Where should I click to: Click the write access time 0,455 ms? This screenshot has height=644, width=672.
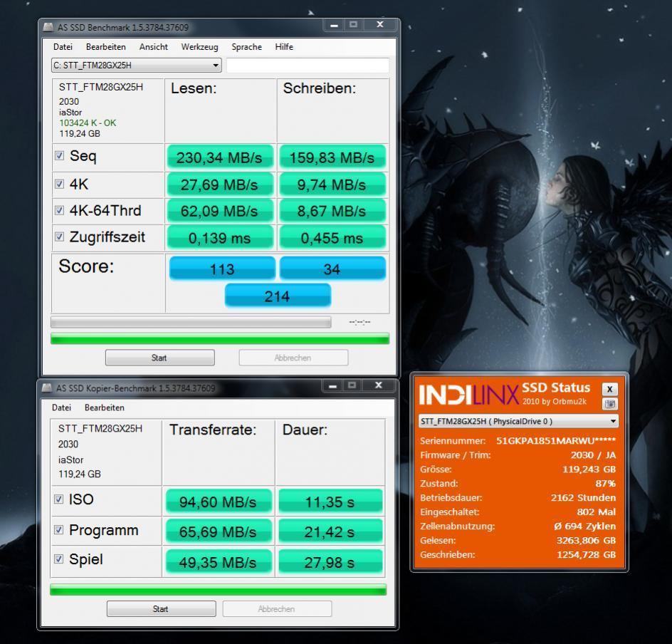332,238
